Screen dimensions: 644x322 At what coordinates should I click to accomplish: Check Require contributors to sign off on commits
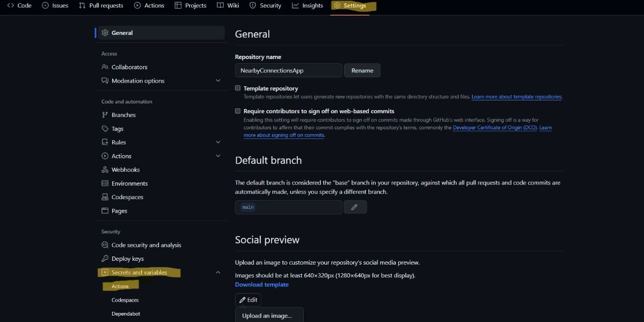pos(238,111)
